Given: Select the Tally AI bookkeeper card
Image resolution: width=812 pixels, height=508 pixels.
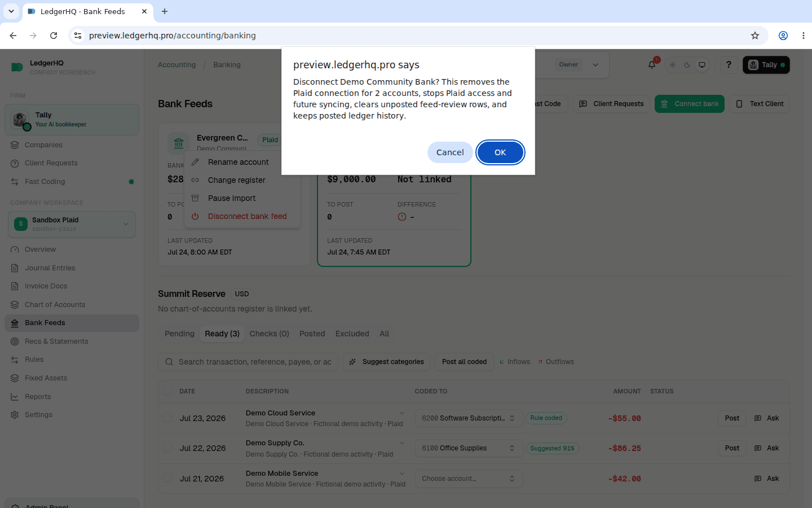Looking at the screenshot, I should [72, 120].
